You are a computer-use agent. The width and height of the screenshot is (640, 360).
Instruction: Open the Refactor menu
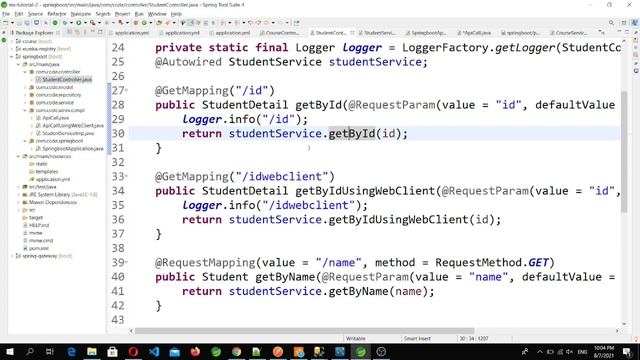coord(57,14)
